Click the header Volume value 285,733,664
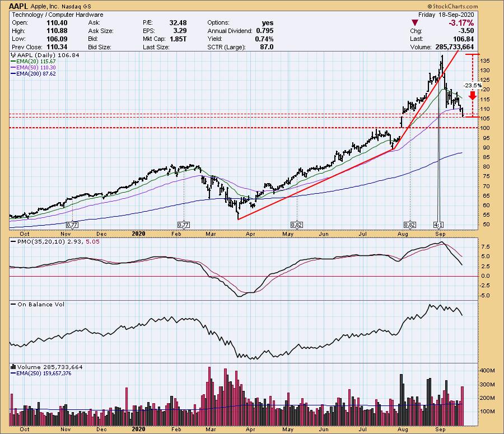 click(455, 47)
